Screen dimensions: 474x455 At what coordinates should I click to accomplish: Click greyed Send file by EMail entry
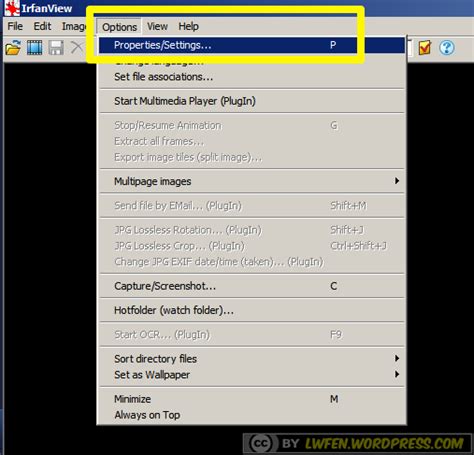click(x=252, y=205)
